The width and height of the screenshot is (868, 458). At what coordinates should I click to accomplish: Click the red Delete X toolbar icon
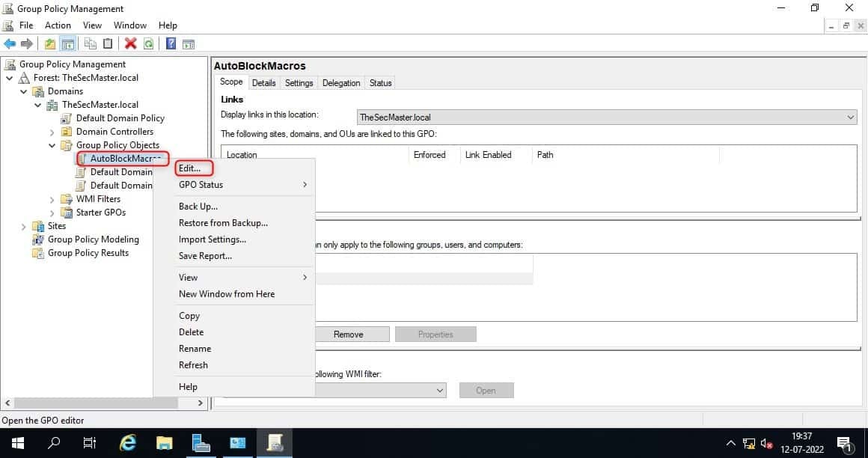click(x=131, y=43)
